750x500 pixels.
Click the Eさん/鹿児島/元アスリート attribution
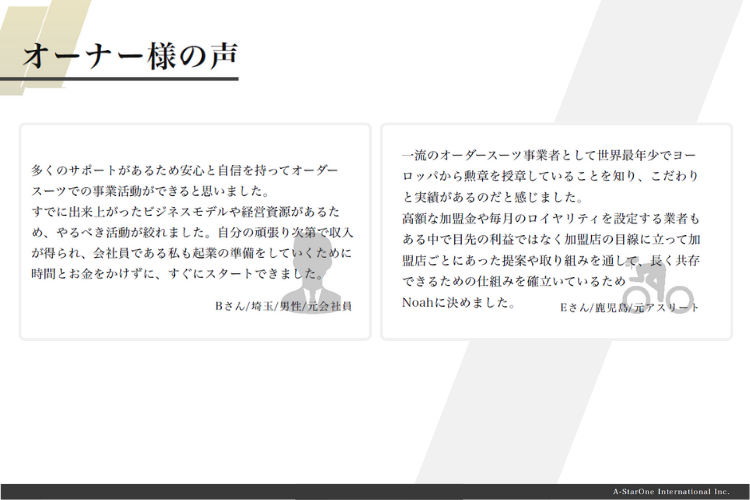coord(629,307)
